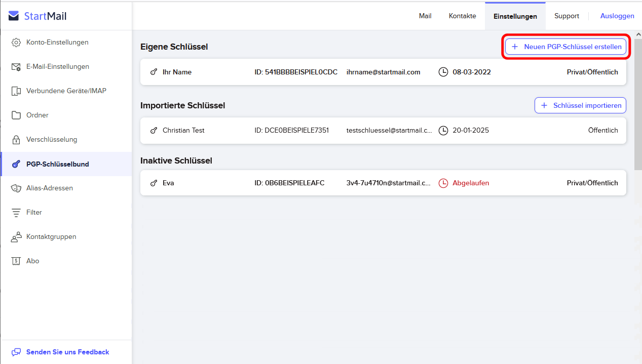Open the Filter settings page

[x=66, y=213]
